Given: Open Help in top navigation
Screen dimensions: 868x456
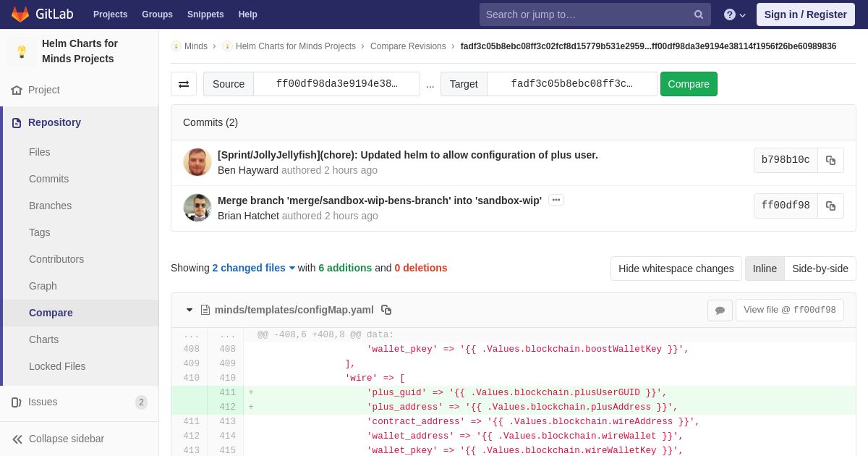Looking at the screenshot, I should 247,14.
